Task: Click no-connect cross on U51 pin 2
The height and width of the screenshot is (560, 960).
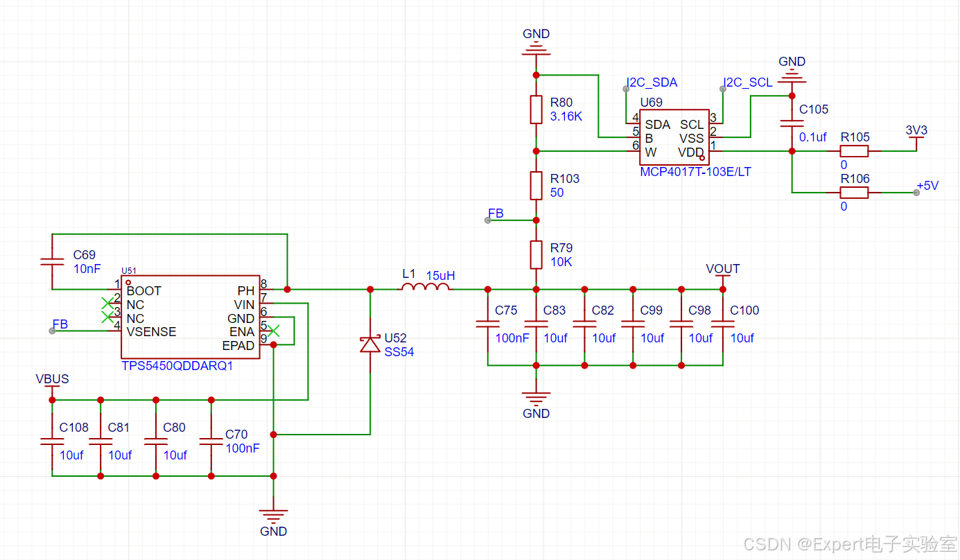Action: [x=107, y=303]
